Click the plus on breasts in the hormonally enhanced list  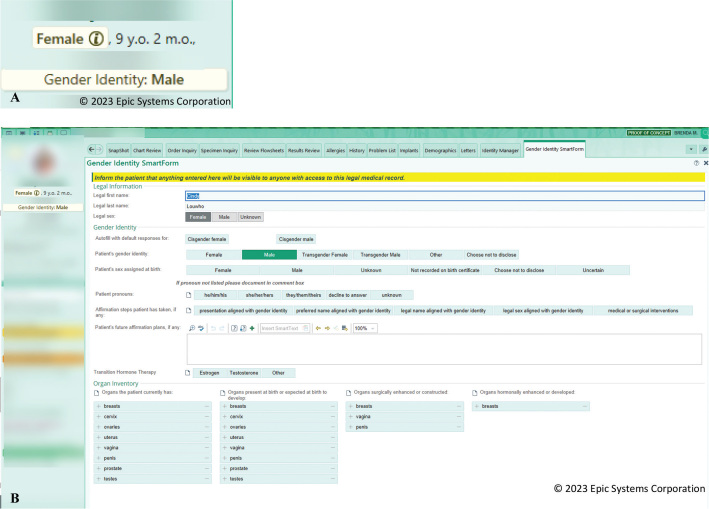[x=477, y=406]
